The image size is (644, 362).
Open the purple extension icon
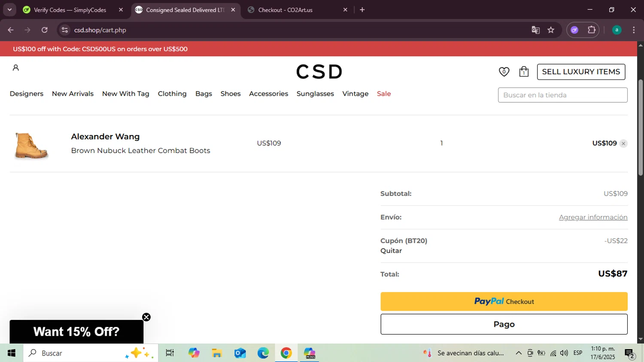click(x=574, y=30)
